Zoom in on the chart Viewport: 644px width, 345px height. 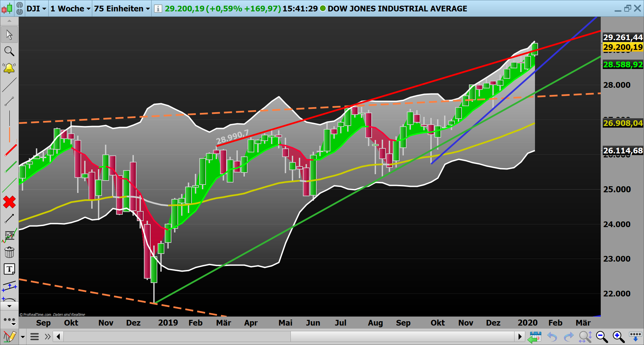[x=618, y=337]
